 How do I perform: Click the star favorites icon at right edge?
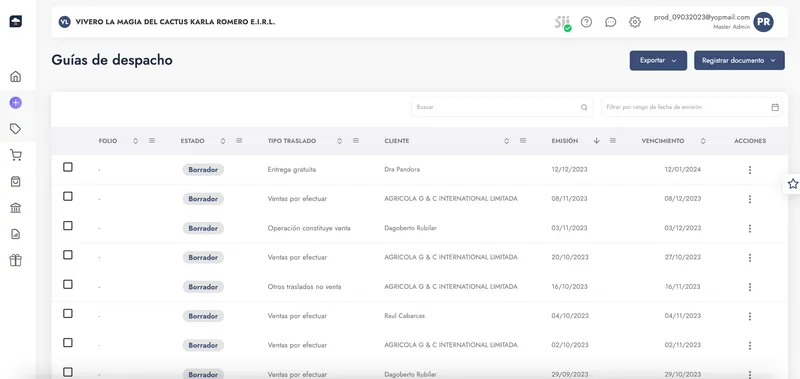(x=792, y=184)
